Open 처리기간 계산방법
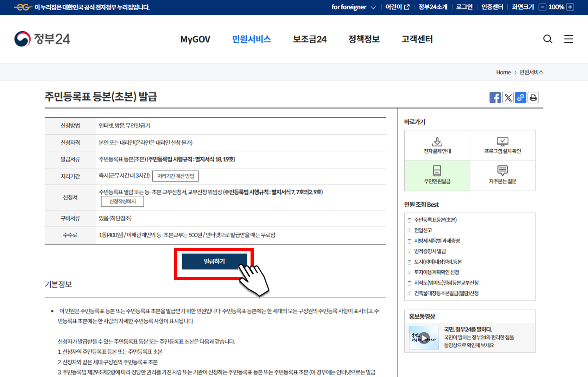 pyautogui.click(x=175, y=176)
